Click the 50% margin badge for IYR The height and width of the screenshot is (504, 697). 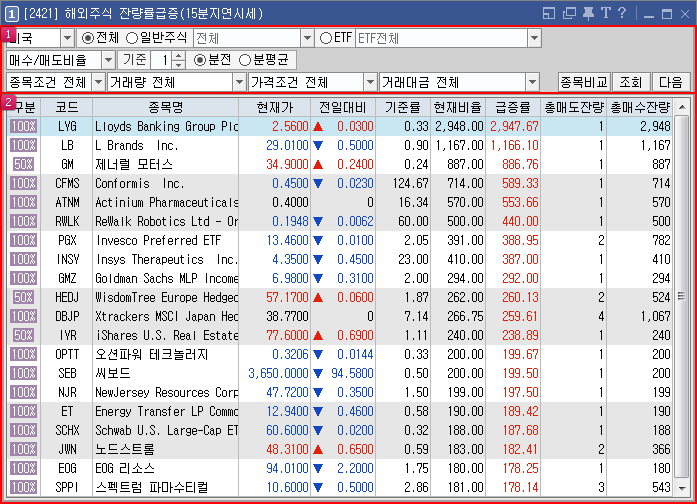(24, 336)
